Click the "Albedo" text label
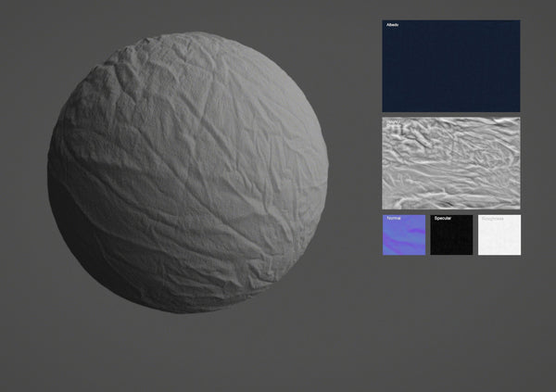Image resolution: width=556 pixels, height=392 pixels. 392,25
